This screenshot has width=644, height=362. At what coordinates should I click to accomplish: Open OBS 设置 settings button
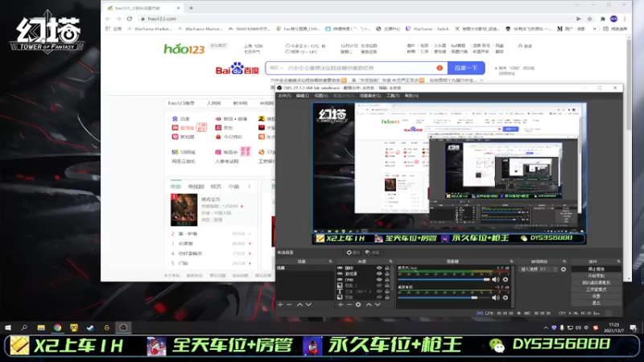596,296
